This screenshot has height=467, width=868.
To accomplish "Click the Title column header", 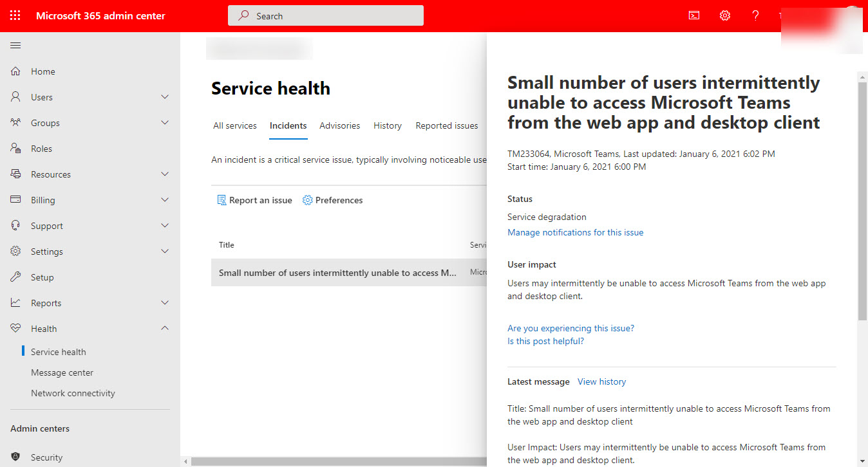I will [x=227, y=244].
